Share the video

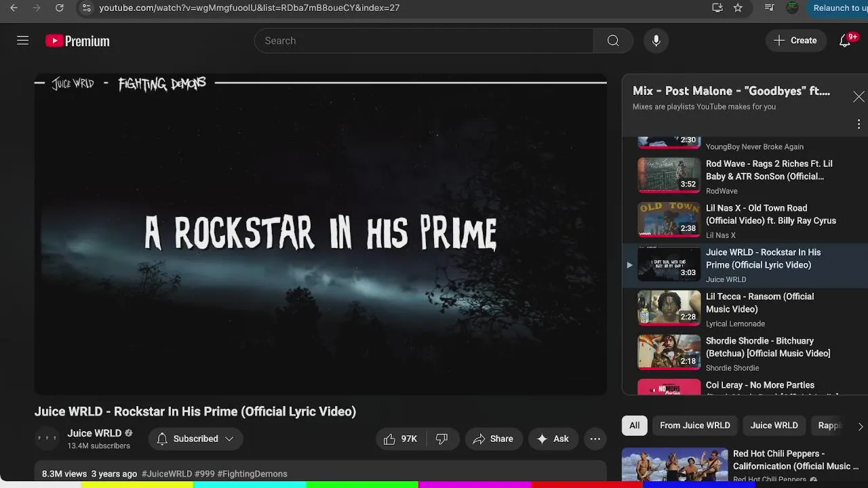tap(493, 439)
